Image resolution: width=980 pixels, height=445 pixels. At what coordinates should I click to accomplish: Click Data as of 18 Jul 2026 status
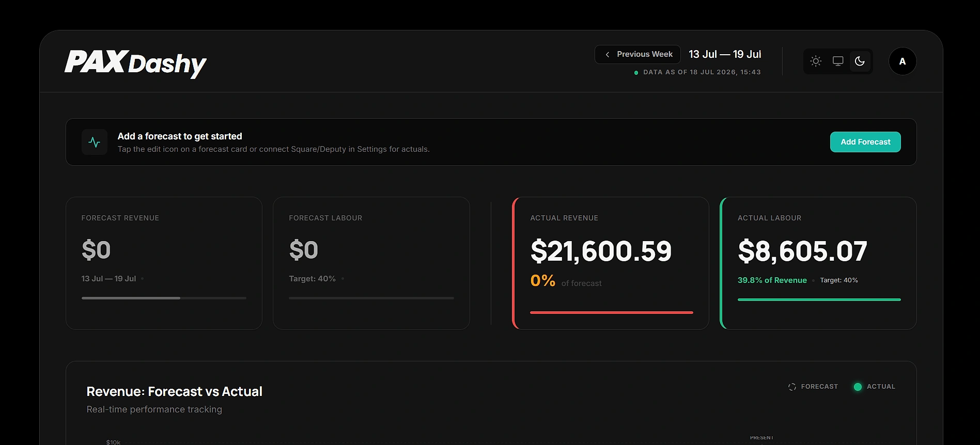[697, 72]
